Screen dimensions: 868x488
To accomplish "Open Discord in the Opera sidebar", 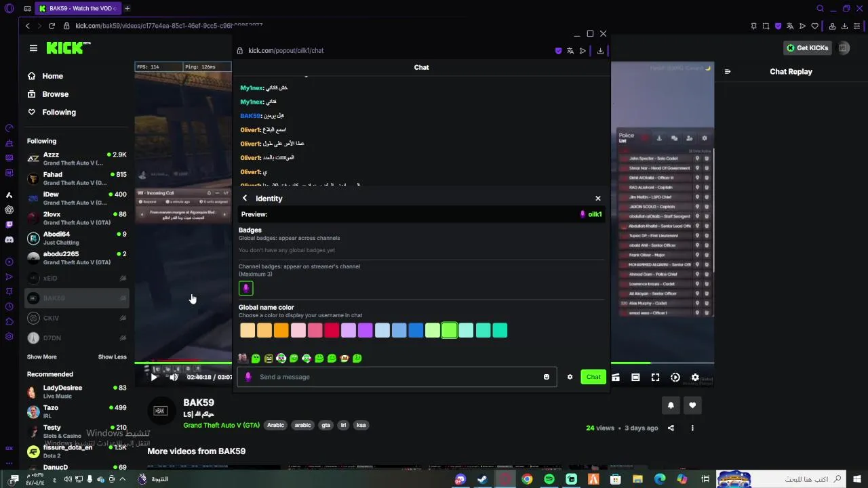I will point(9,239).
